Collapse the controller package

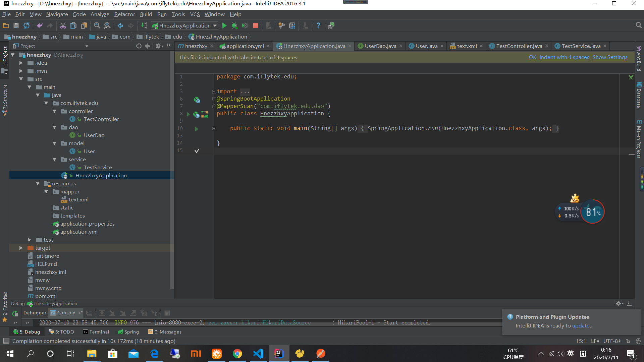pyautogui.click(x=54, y=111)
